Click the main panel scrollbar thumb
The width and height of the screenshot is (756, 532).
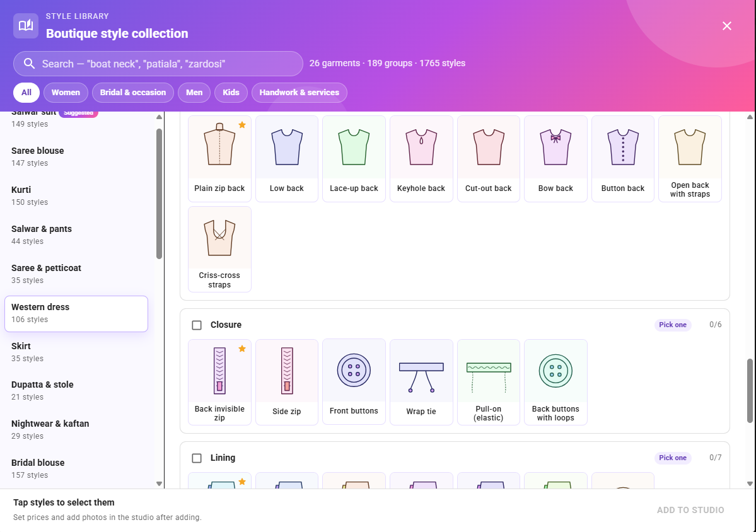coord(750,391)
